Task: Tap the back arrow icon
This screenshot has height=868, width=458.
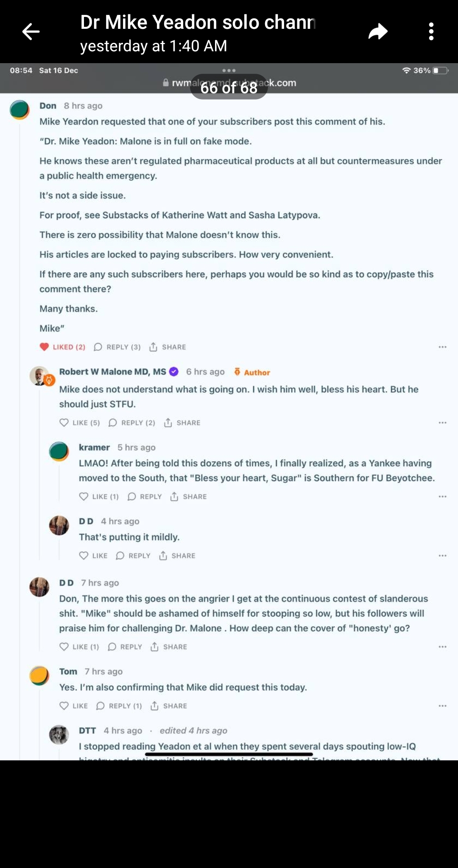Action: point(31,32)
